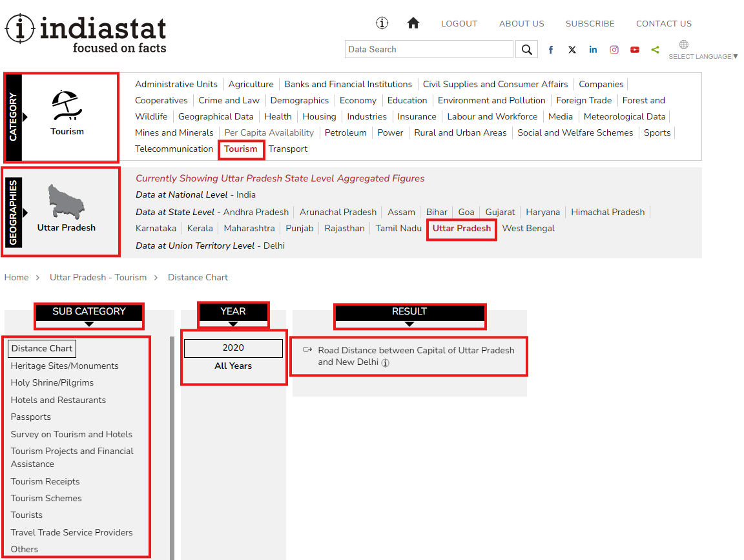Select All Years option

(233, 366)
